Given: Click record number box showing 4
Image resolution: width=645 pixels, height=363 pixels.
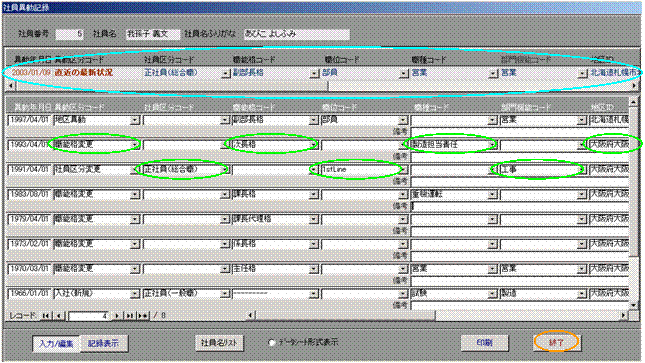Looking at the screenshot, I should point(89,316).
